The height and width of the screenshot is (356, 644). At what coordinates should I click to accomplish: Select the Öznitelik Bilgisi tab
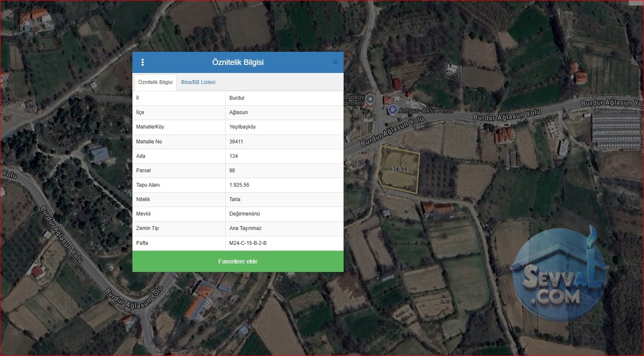coord(155,82)
